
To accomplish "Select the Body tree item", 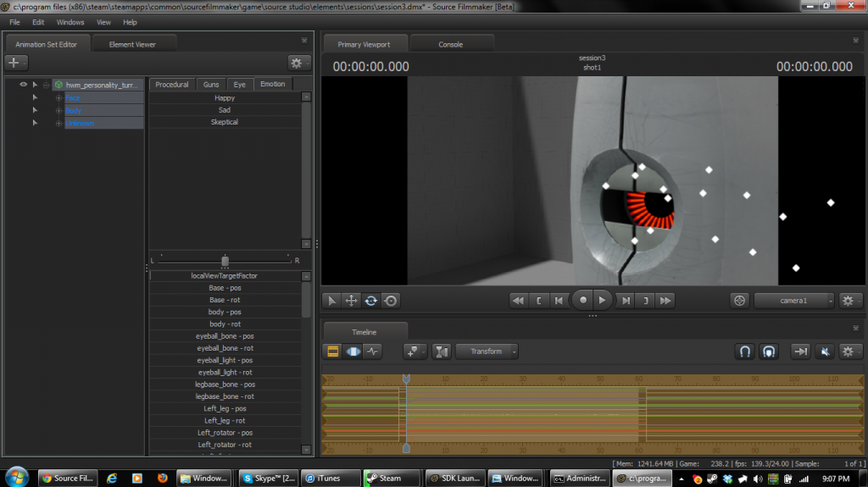I will click(104, 110).
